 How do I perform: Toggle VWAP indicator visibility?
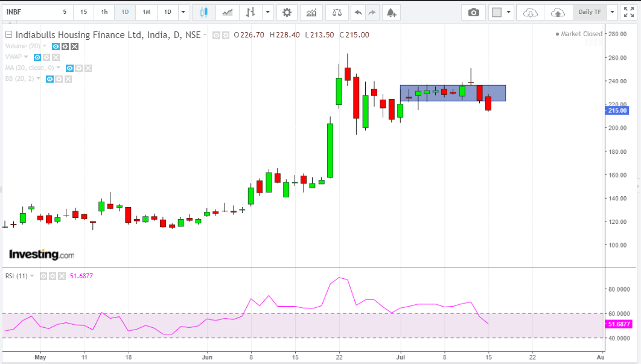pyautogui.click(x=37, y=57)
